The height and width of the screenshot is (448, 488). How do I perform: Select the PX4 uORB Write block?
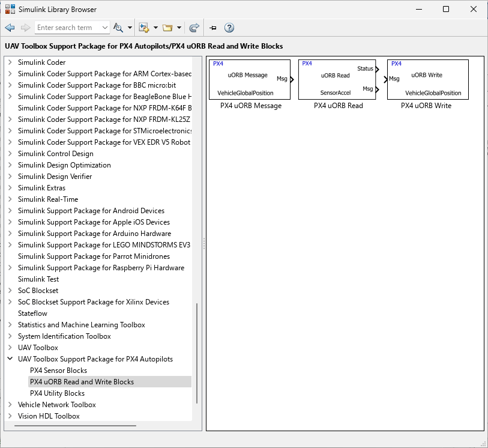pyautogui.click(x=427, y=80)
